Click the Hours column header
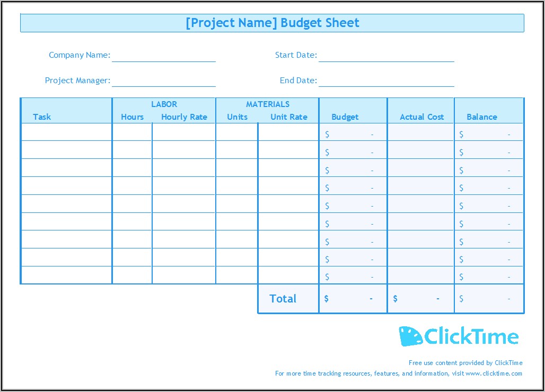 coord(132,117)
